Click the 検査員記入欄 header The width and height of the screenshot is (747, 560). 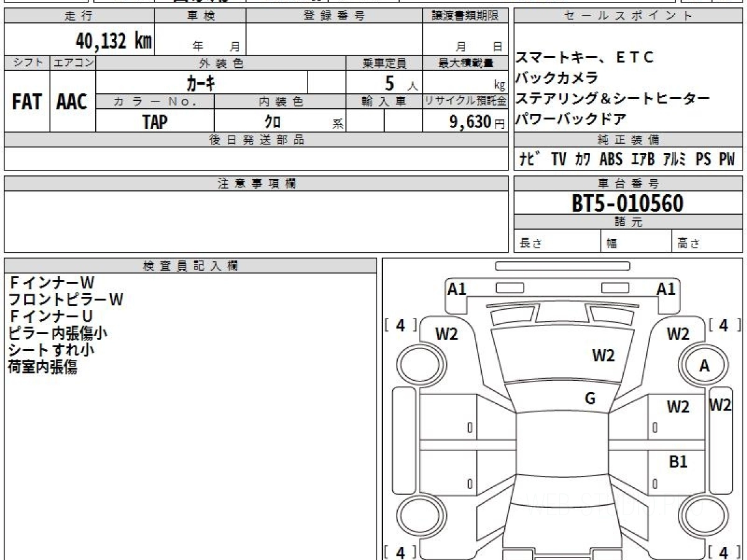pos(190,266)
